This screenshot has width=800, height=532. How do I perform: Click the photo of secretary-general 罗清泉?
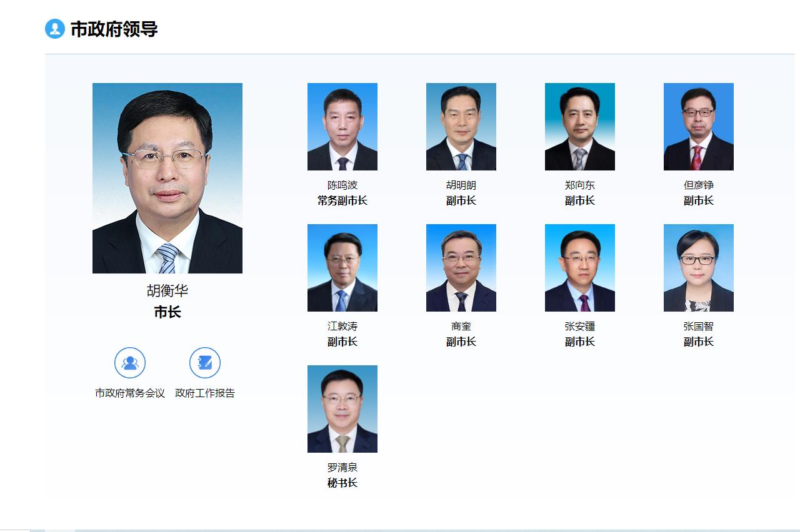(x=342, y=409)
